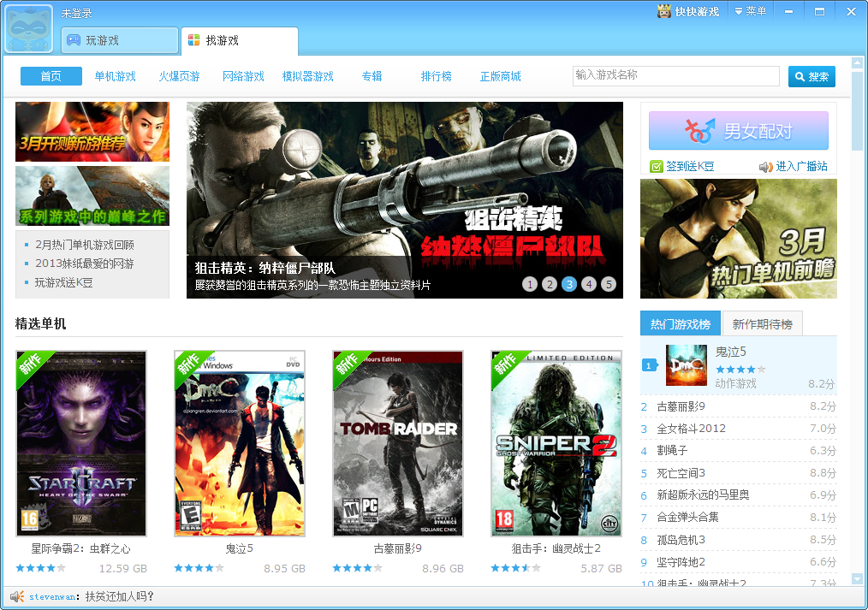
Task: Click the scrollbar down arrow
Action: (858, 578)
